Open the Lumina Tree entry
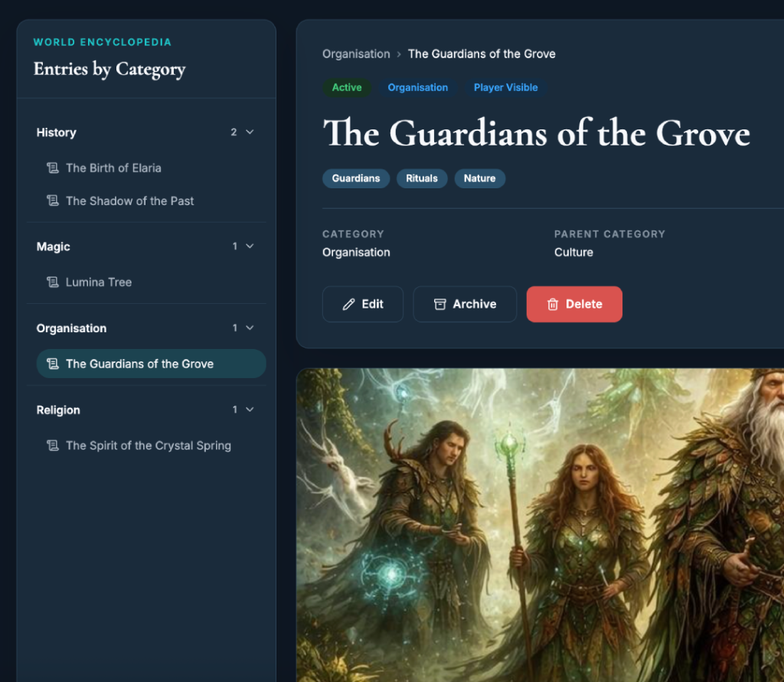Viewport: 784px width, 682px height. [x=151, y=282]
